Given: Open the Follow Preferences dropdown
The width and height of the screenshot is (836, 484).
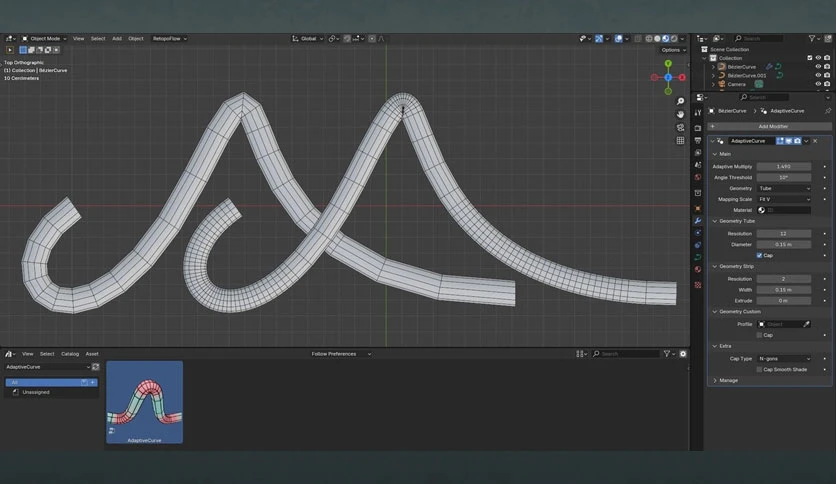Looking at the screenshot, I should pyautogui.click(x=341, y=354).
